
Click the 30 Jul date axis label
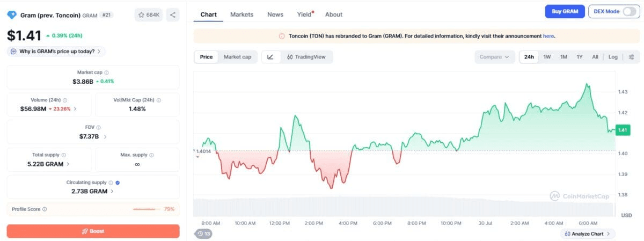tap(484, 223)
